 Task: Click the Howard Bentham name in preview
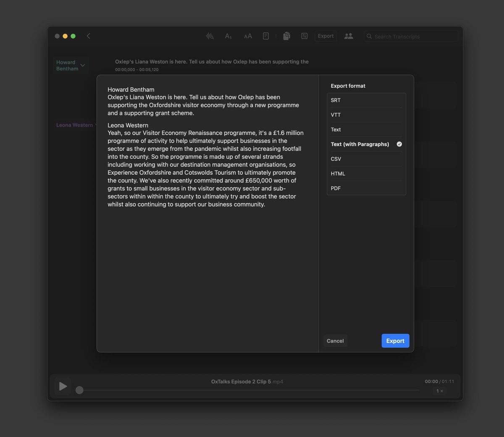coord(131,89)
